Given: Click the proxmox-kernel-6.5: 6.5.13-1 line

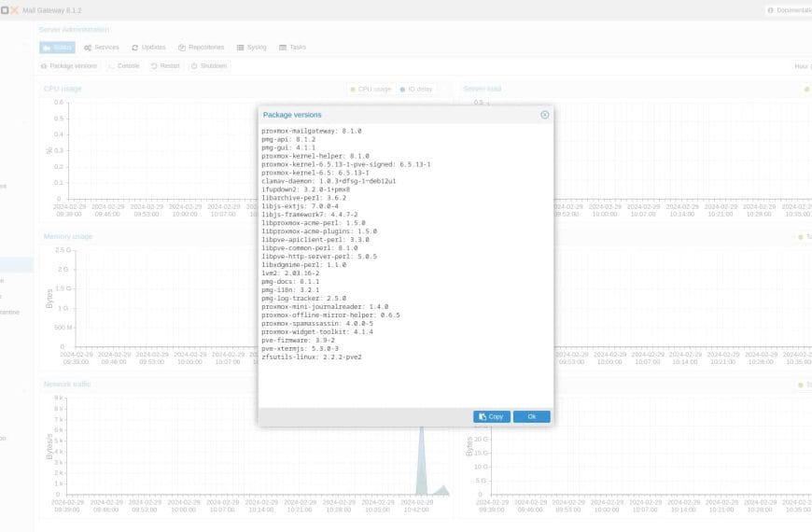Looking at the screenshot, I should click(315, 173).
